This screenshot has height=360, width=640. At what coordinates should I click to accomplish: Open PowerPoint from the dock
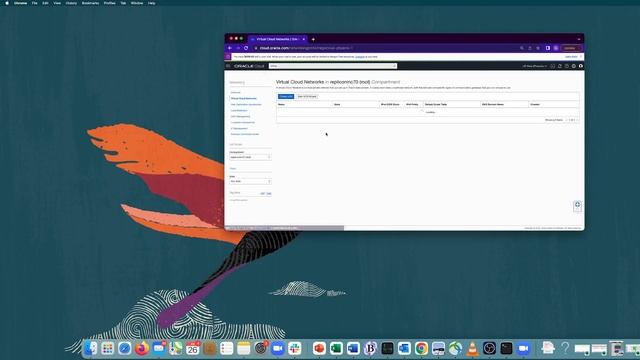[319, 348]
